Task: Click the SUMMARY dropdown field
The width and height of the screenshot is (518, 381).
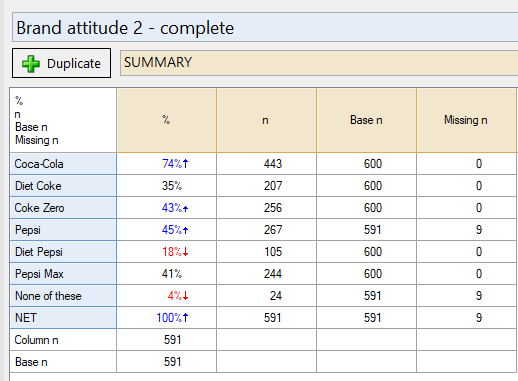Action: 319,63
